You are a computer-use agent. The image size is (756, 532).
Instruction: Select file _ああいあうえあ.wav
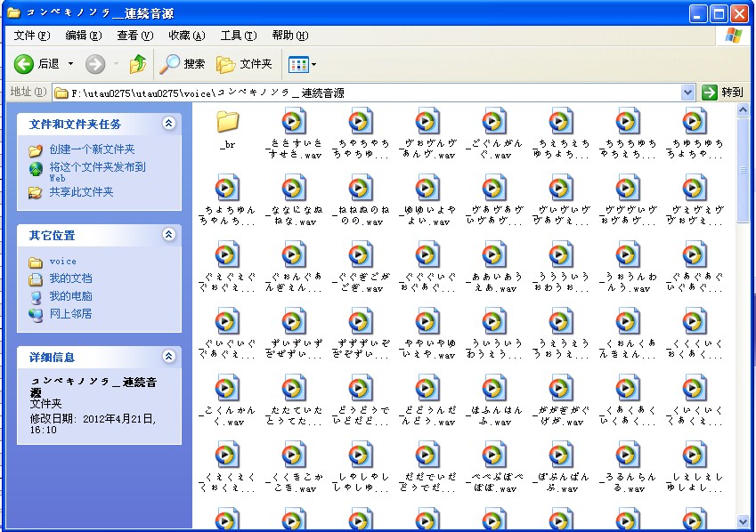tap(494, 267)
